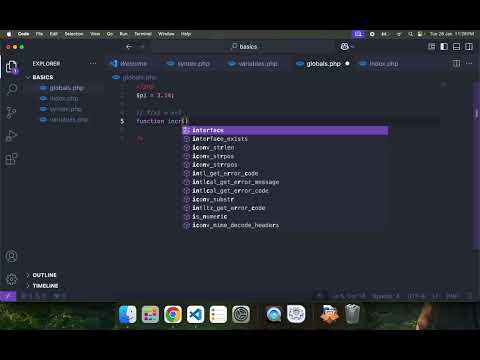Screen dimensions: 480x360
Task: Switch to the syntax.php tab
Action: 189,64
